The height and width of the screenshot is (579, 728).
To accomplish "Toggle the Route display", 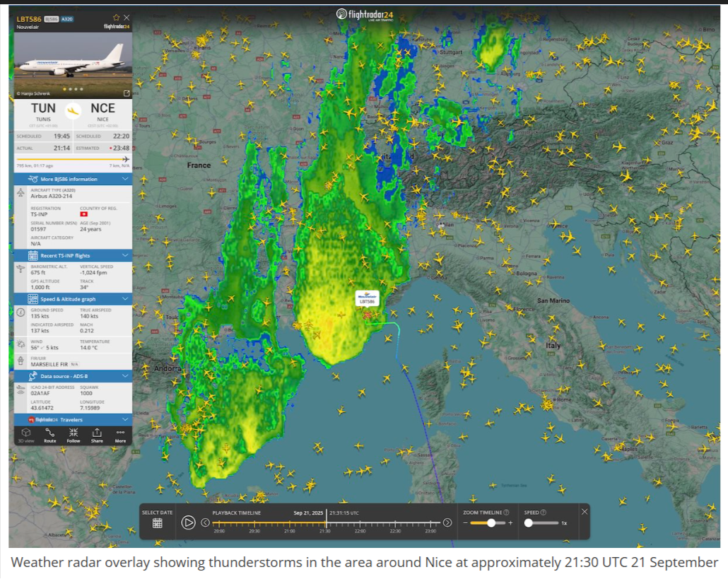I will [x=49, y=434].
